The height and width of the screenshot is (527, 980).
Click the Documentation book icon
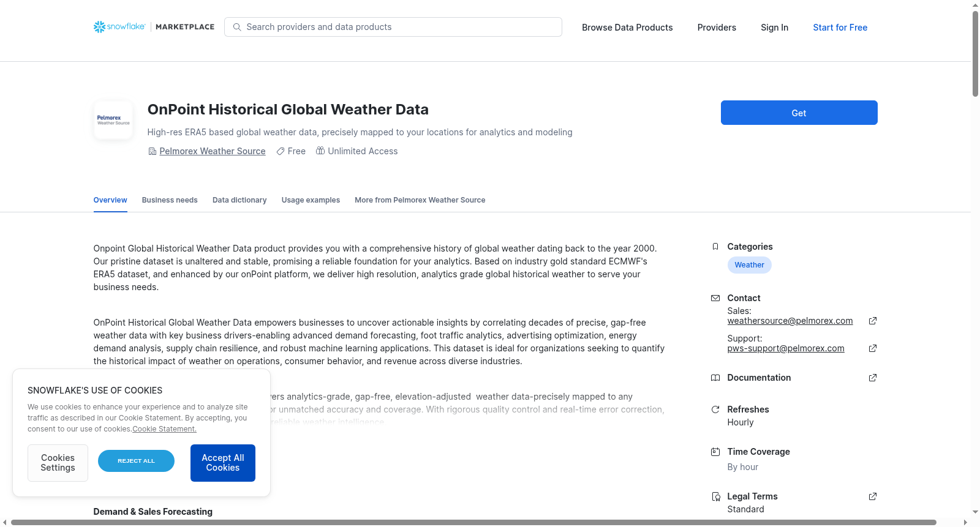coord(715,378)
